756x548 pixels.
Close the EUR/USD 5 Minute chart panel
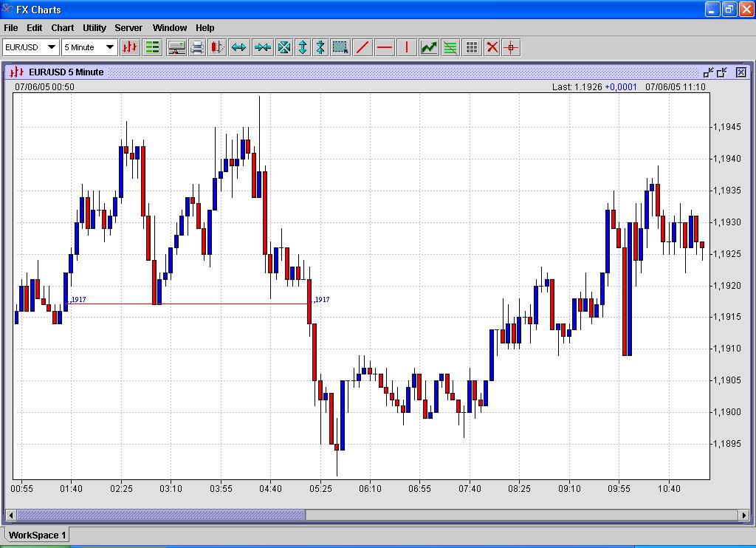coord(741,72)
